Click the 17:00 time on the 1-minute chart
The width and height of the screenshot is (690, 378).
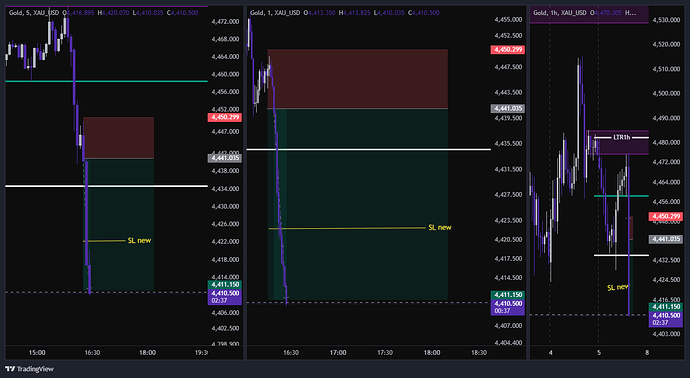[x=338, y=352]
